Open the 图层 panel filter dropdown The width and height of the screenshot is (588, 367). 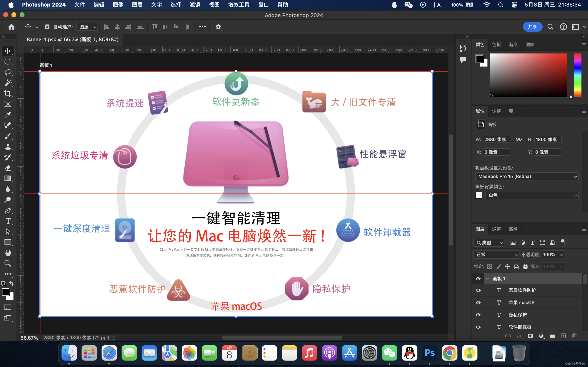[x=489, y=243]
